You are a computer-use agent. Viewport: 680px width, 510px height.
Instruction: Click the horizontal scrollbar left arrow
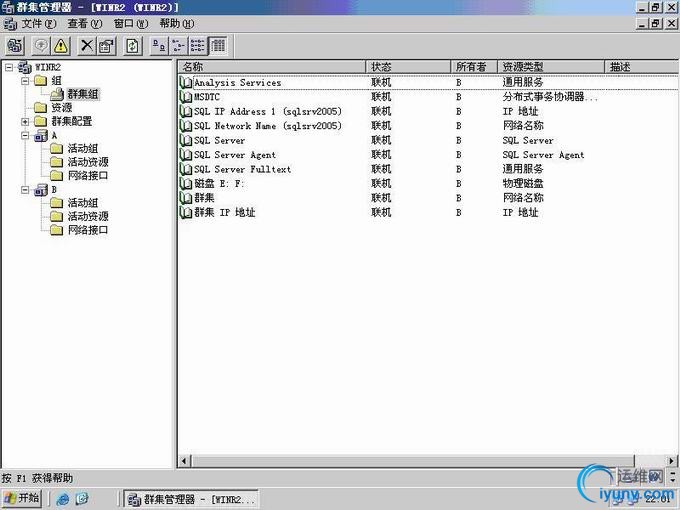point(184,461)
